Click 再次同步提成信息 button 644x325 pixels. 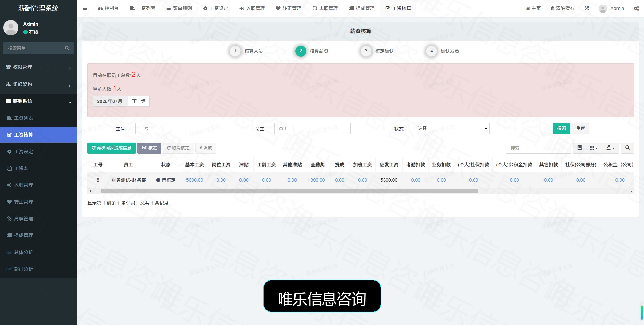point(111,148)
